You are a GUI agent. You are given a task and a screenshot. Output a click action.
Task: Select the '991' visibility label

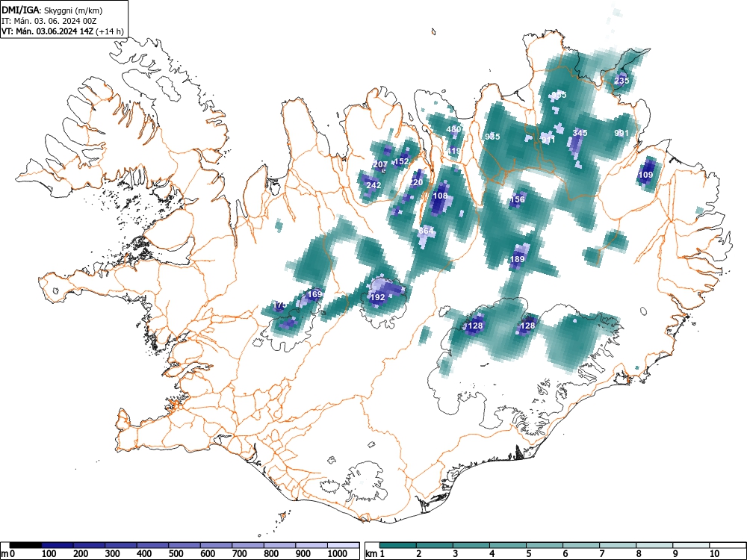pyautogui.click(x=622, y=133)
